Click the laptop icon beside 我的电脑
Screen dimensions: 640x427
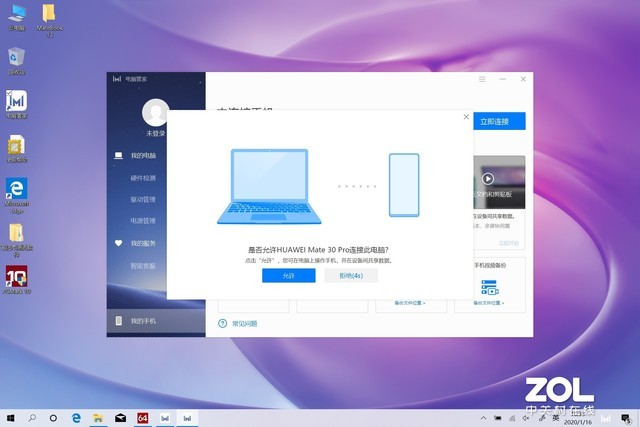click(x=118, y=156)
